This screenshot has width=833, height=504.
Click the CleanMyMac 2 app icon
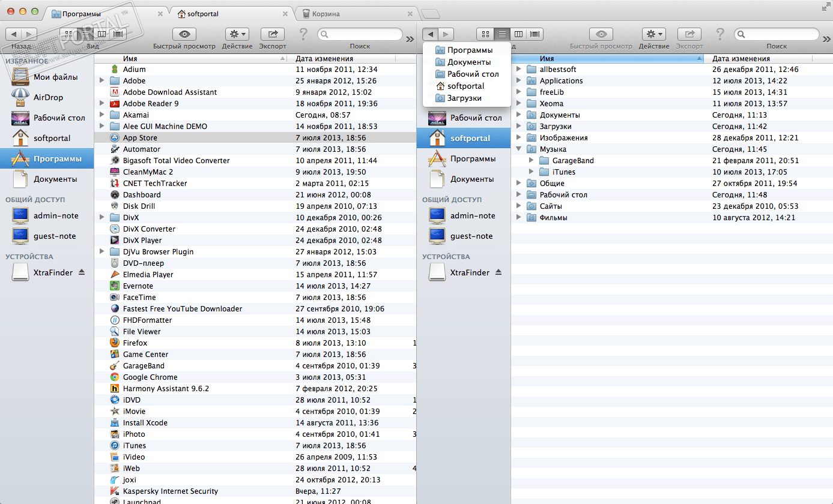click(x=115, y=172)
